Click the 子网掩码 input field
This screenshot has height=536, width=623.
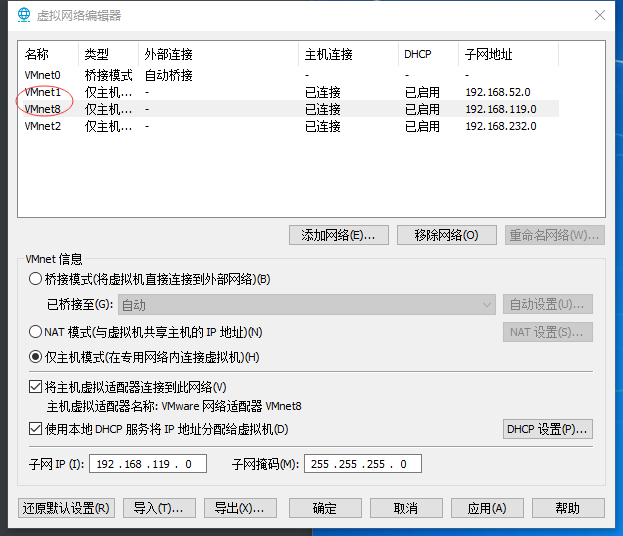pyautogui.click(x=363, y=464)
